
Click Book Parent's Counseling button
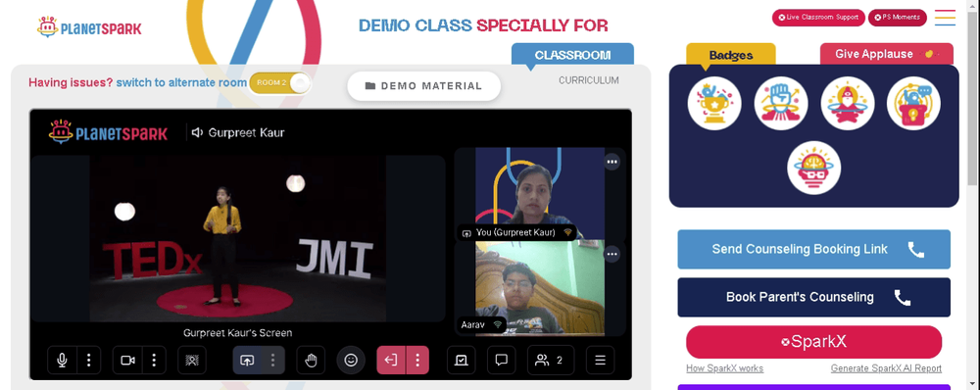point(813,297)
